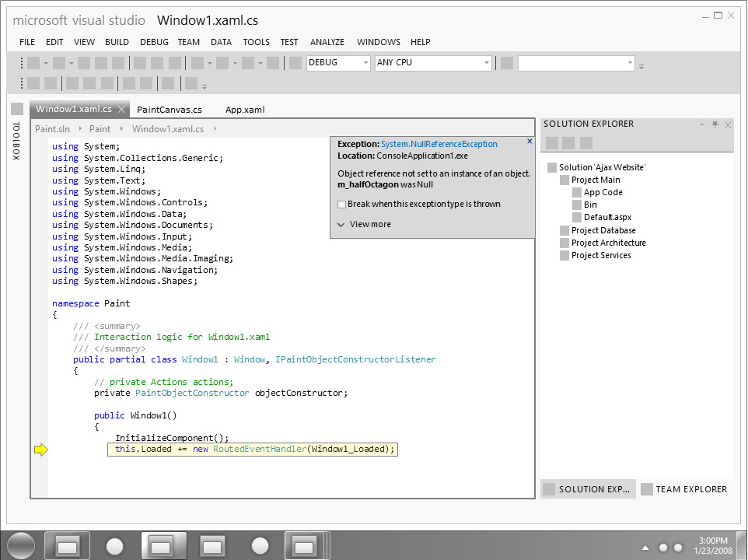Open the DEBUG menu
The image size is (748, 560).
click(x=154, y=42)
